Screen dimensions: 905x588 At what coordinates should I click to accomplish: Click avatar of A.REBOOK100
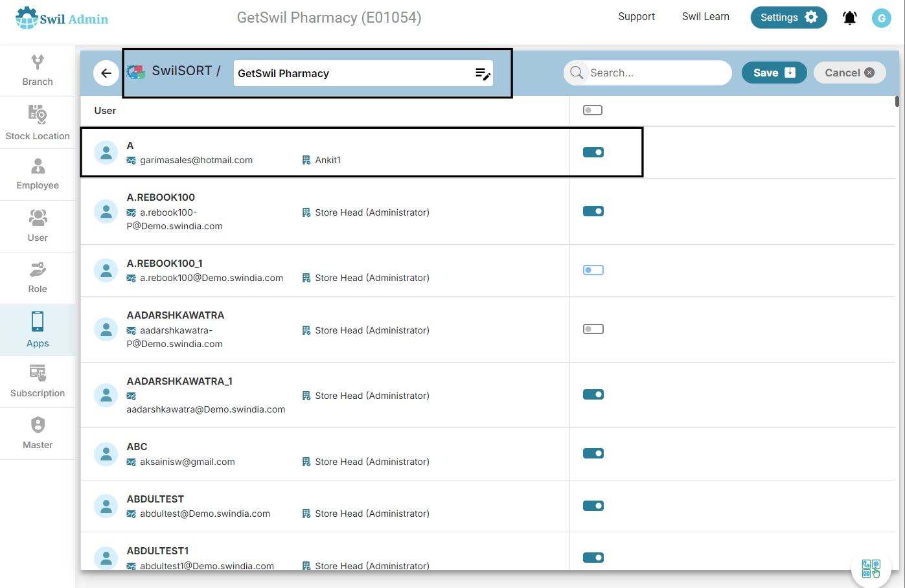106,212
